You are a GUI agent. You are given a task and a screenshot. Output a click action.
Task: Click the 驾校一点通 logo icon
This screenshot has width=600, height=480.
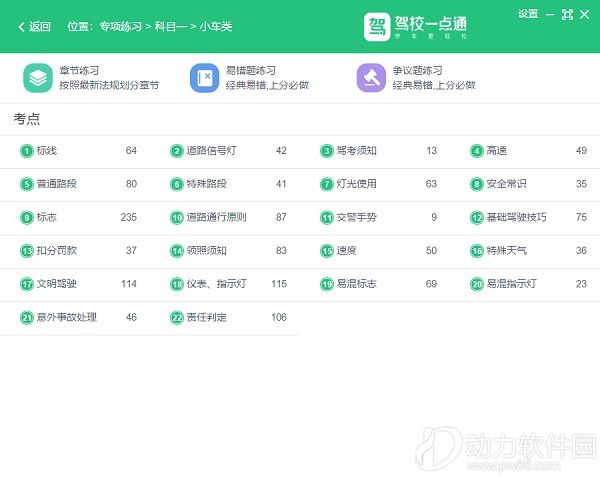click(x=377, y=26)
